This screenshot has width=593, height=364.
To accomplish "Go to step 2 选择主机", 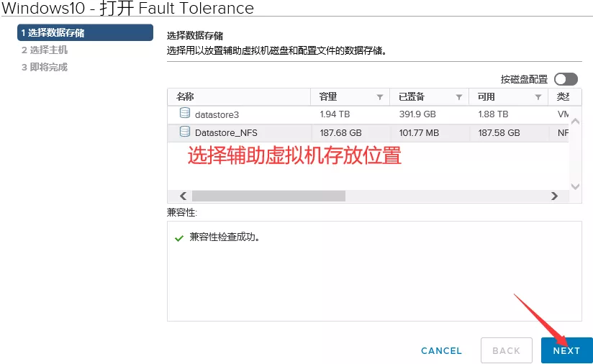I will 45,50.
